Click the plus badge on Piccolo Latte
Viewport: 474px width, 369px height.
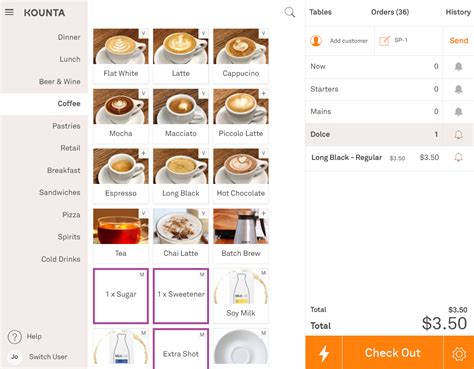264,93
